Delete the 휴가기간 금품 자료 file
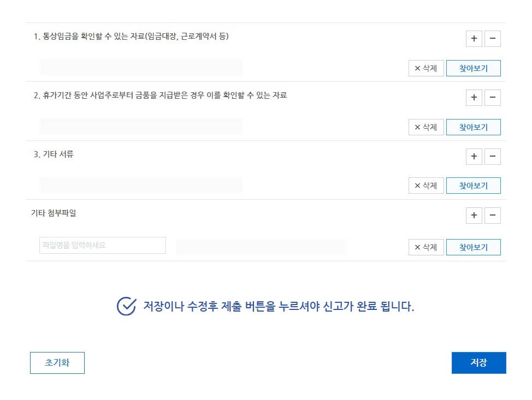The width and height of the screenshot is (532, 400). 426,127
